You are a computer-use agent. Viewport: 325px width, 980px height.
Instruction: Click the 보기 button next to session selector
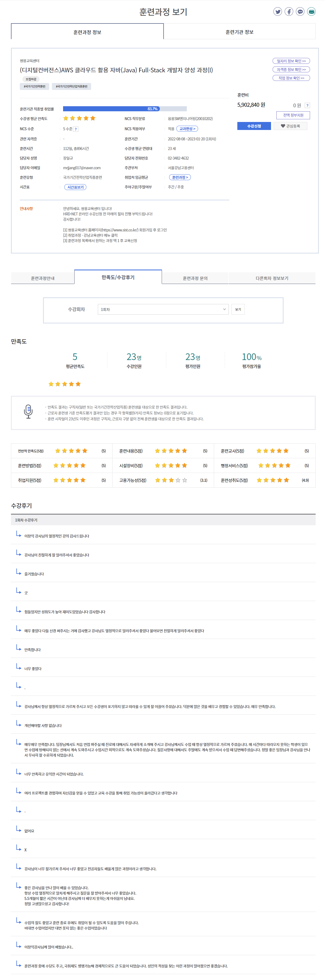pyautogui.click(x=238, y=309)
